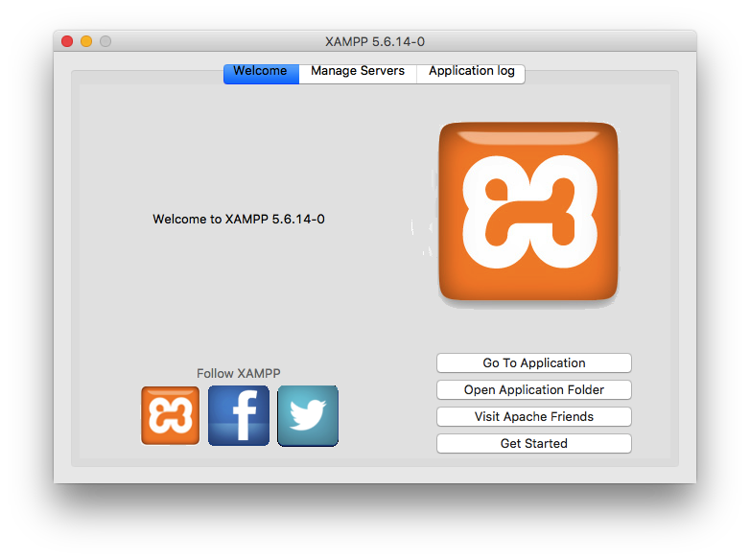Click the Go To Application button
The width and height of the screenshot is (750, 560).
(x=534, y=363)
